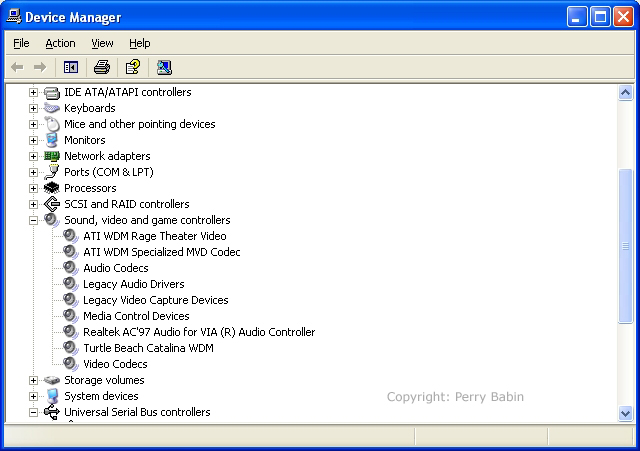
Task: Select Media Control Devices entry
Action: click(136, 316)
